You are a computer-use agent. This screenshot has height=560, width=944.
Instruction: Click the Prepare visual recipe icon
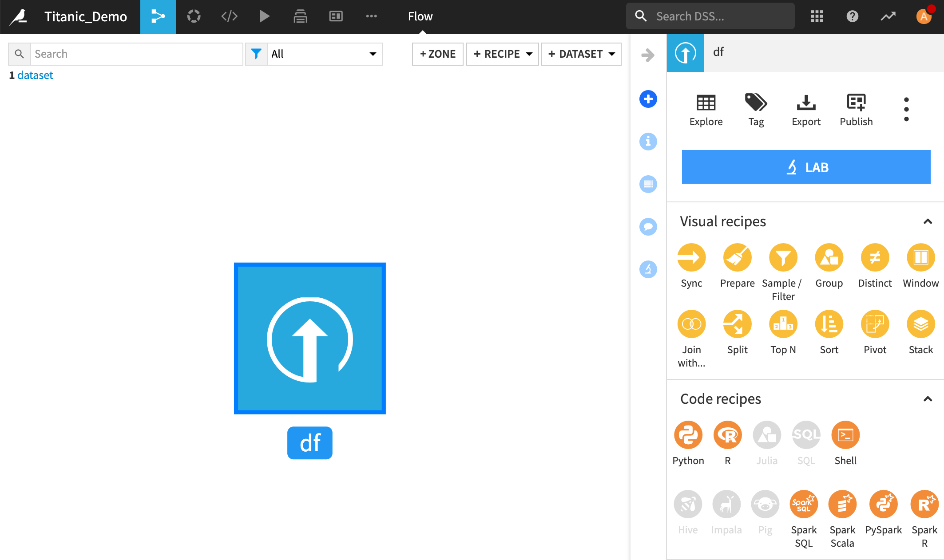pyautogui.click(x=737, y=258)
